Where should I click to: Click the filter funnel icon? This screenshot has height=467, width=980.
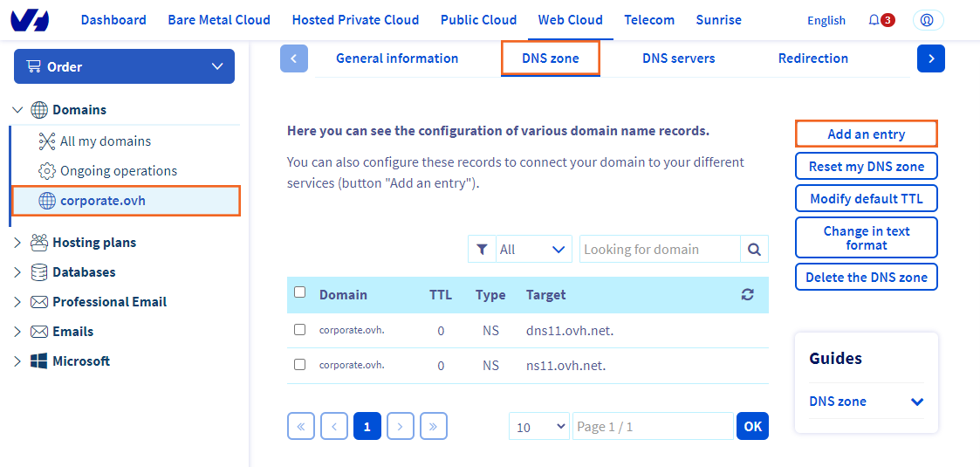[482, 249]
